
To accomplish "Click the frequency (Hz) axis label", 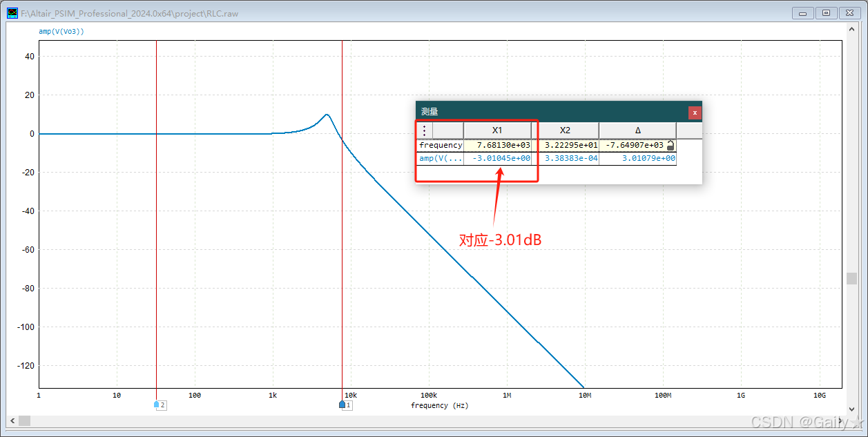I will coord(439,405).
